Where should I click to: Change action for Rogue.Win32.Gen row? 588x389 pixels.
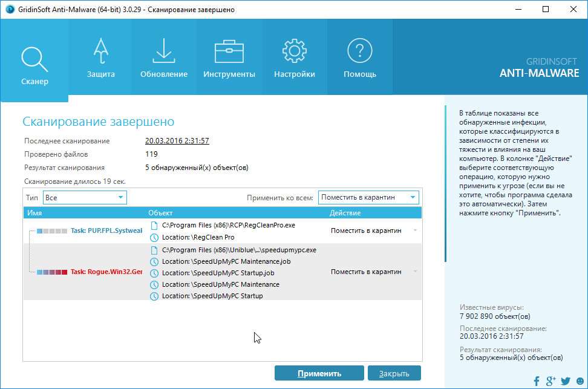(373, 272)
